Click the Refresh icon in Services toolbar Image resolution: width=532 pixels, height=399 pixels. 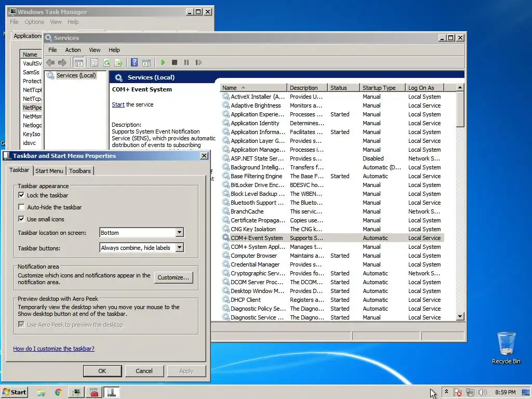(x=107, y=62)
